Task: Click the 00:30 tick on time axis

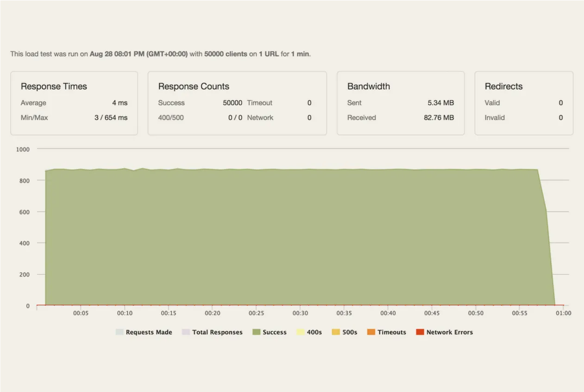Action: click(300, 313)
